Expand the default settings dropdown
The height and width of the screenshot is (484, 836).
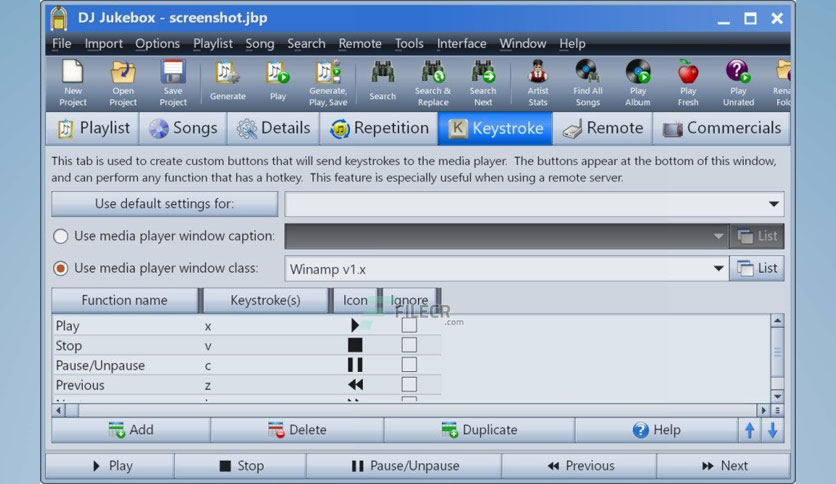(x=773, y=204)
